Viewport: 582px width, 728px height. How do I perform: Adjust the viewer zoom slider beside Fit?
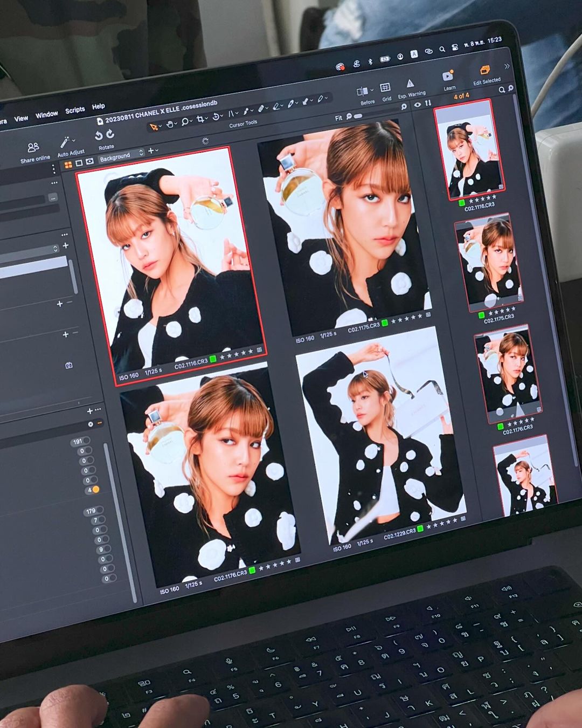[358, 115]
